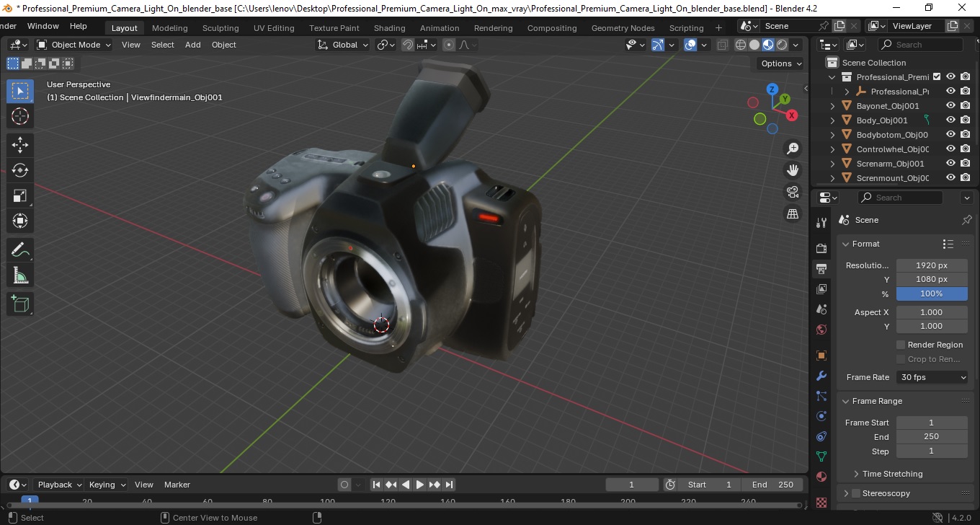Screen dimensions: 980x525
Task: Open the World properties tab
Action: point(821,330)
